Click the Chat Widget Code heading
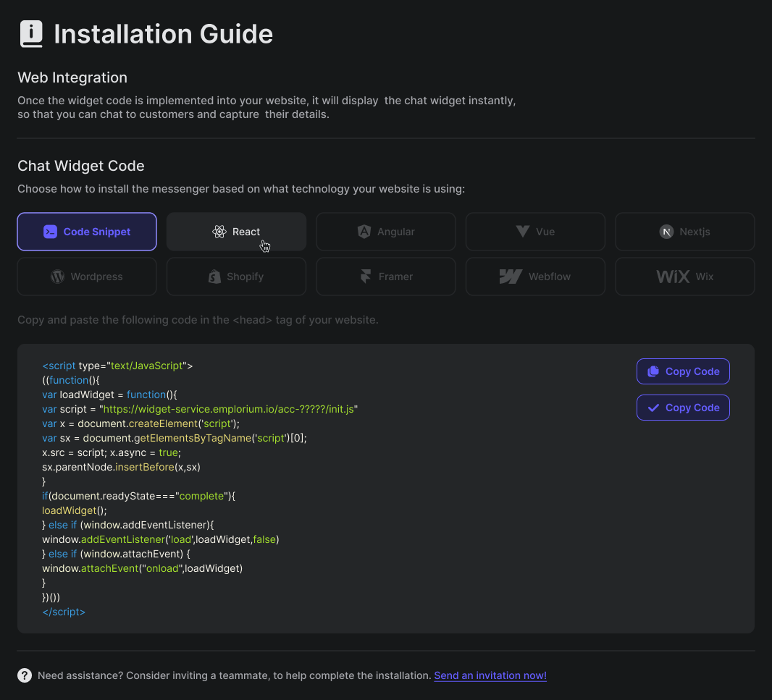Image resolution: width=772 pixels, height=700 pixels. (80, 166)
